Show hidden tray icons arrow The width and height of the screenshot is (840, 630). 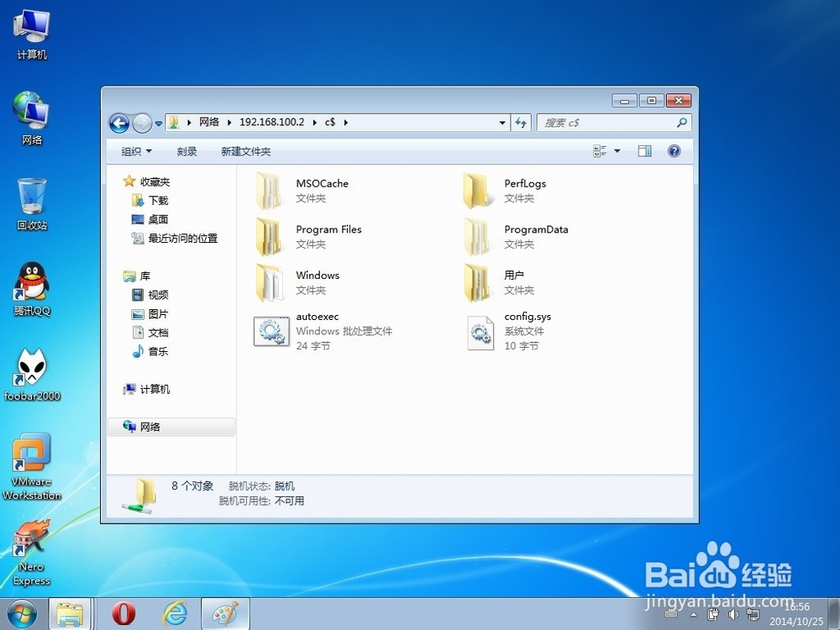[x=693, y=615]
